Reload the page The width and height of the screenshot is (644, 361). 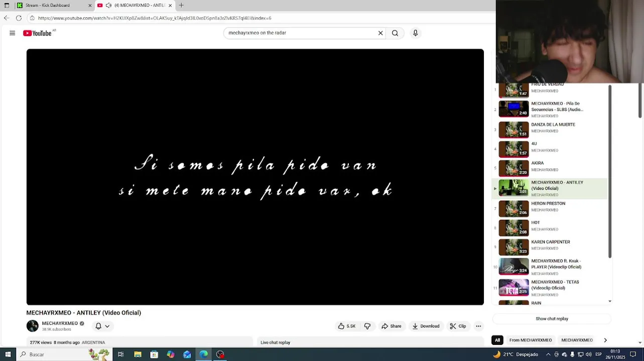[19, 18]
